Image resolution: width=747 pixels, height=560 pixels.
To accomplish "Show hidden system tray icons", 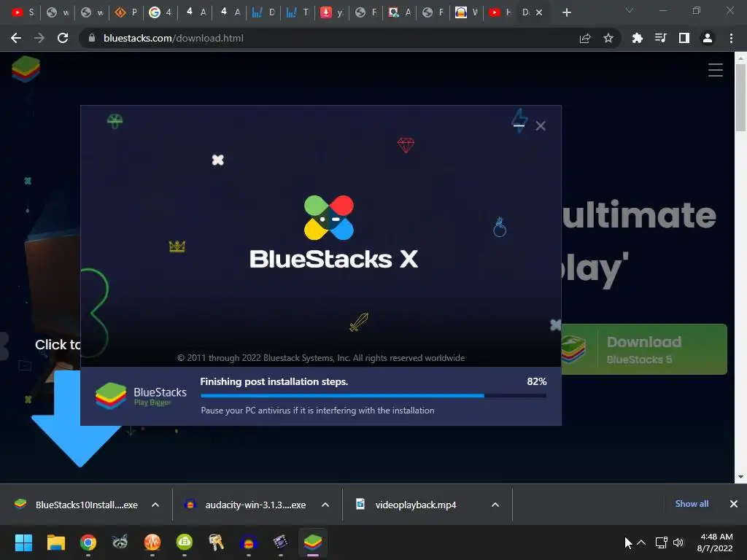I will [641, 542].
